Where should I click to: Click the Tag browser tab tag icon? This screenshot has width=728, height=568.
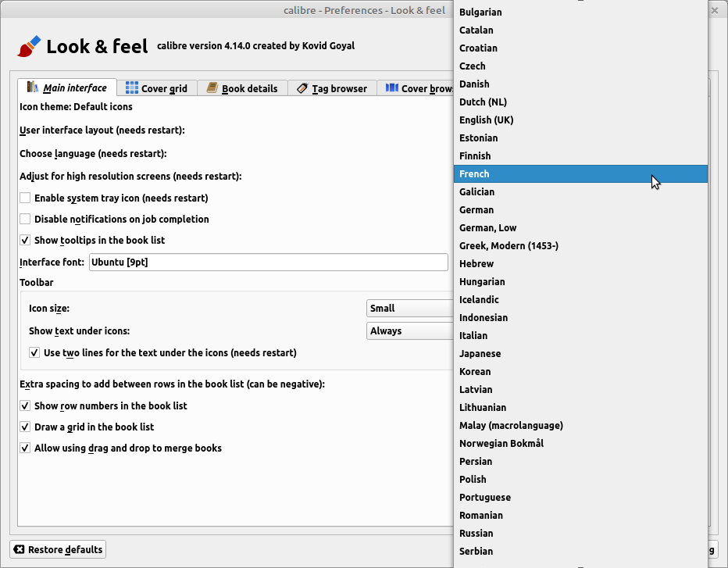click(302, 88)
